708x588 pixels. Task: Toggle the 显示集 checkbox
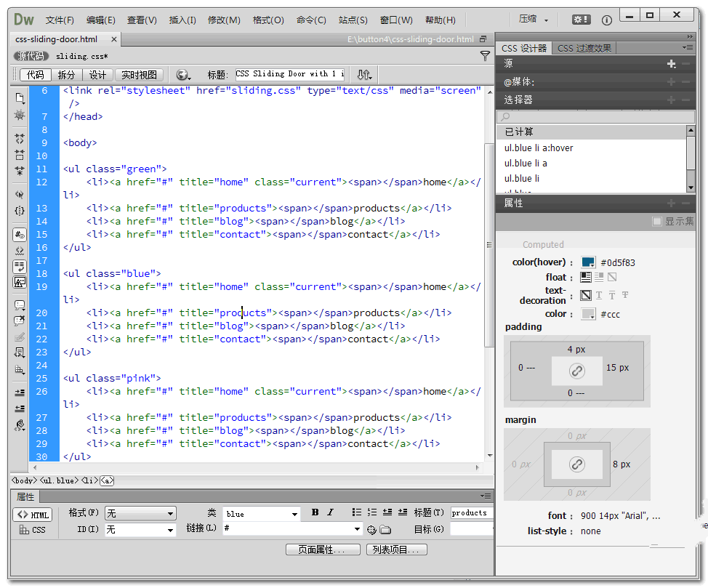coord(657,221)
